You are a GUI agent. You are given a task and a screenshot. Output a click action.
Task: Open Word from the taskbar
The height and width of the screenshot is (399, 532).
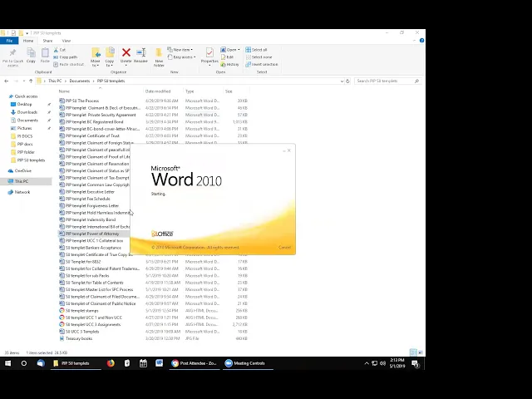click(159, 363)
